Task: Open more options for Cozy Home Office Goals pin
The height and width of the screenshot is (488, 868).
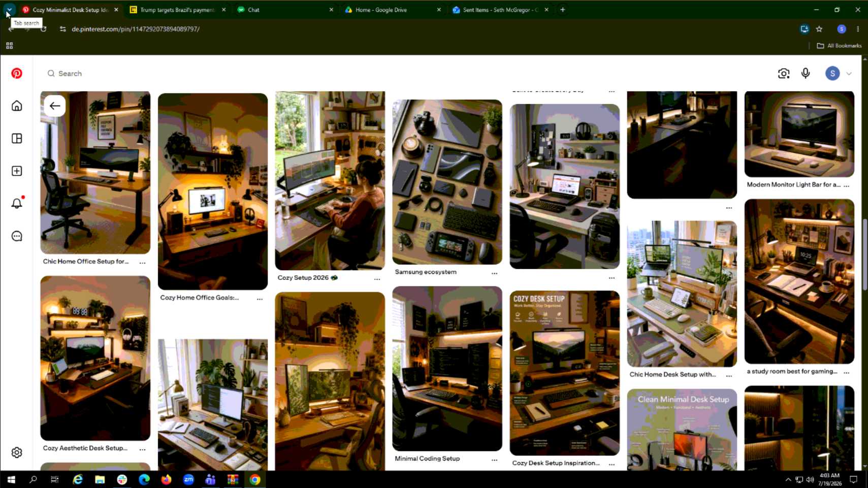Action: coord(260,299)
